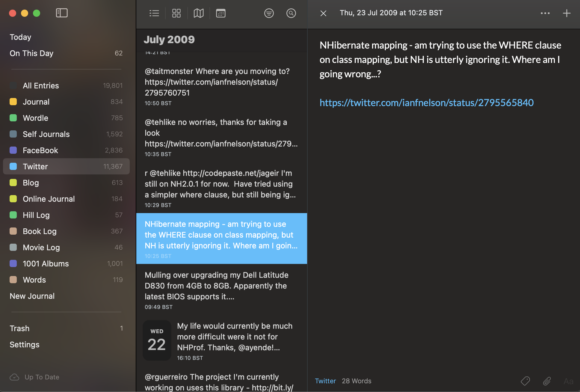The width and height of the screenshot is (580, 392).
Task: Click the paperclip attachment icon
Action: pyautogui.click(x=547, y=381)
